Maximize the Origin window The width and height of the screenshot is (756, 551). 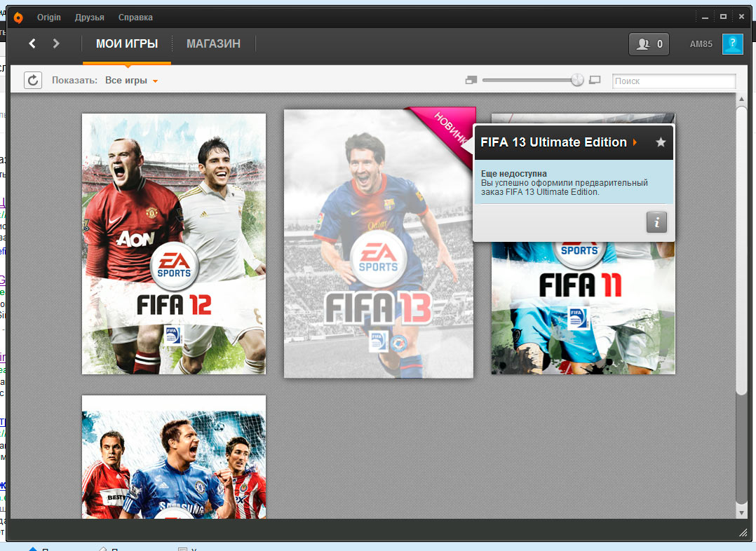pyautogui.click(x=723, y=17)
